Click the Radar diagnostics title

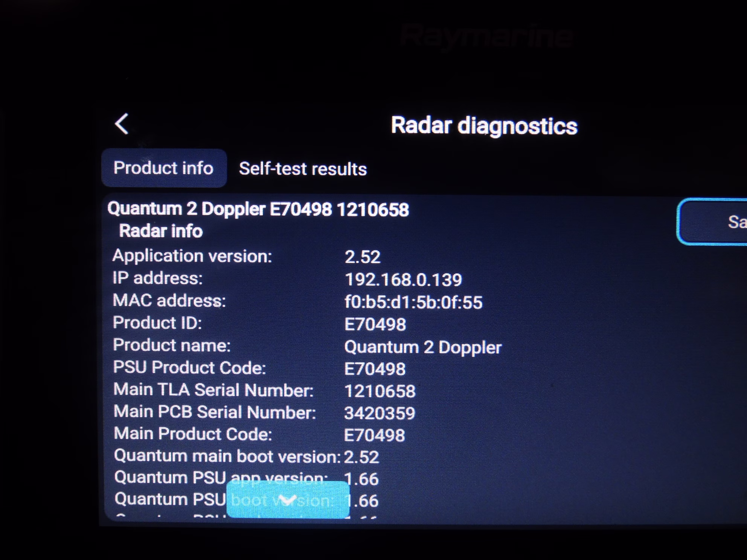coord(484,126)
